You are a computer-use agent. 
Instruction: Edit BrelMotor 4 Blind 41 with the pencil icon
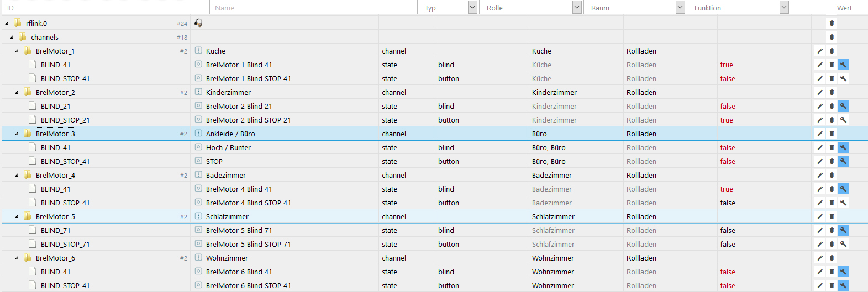coord(820,189)
